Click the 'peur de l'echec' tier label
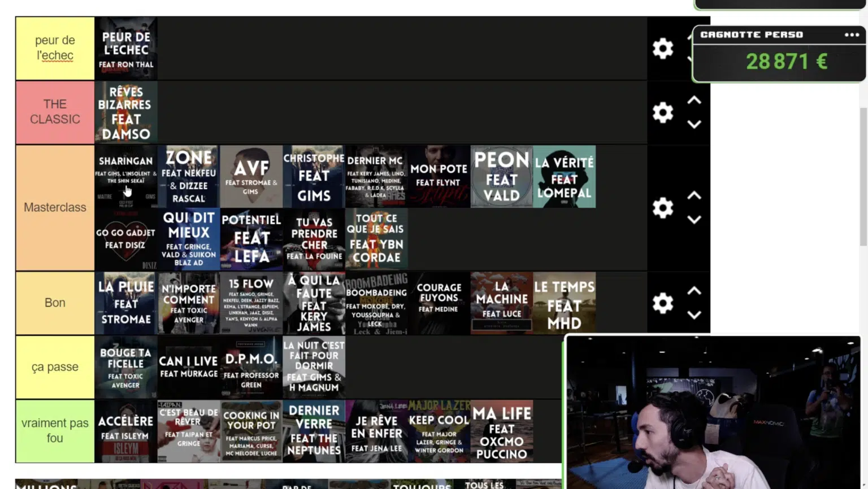This screenshot has height=489, width=868. [55, 48]
